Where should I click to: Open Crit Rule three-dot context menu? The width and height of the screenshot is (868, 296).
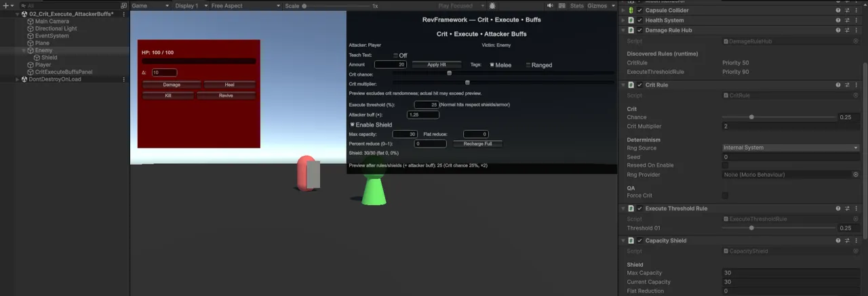pos(856,85)
